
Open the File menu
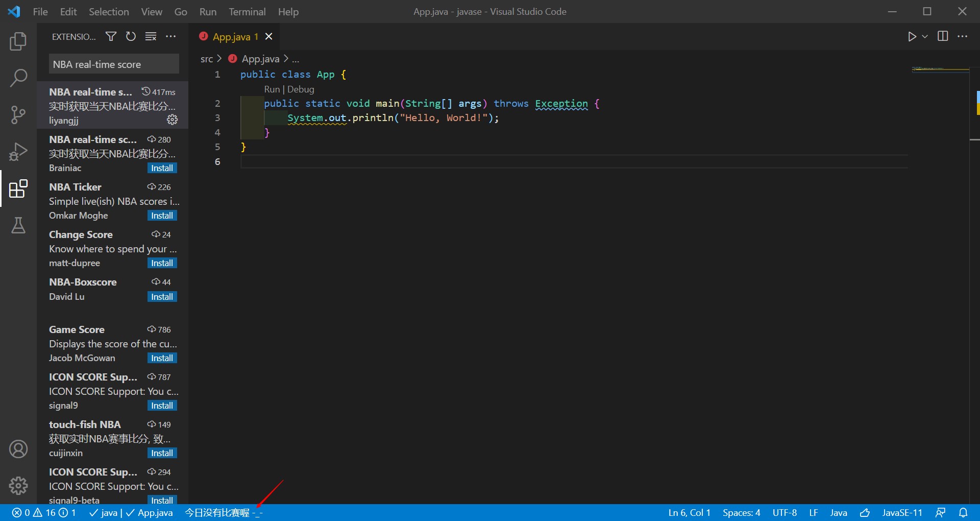(x=40, y=11)
